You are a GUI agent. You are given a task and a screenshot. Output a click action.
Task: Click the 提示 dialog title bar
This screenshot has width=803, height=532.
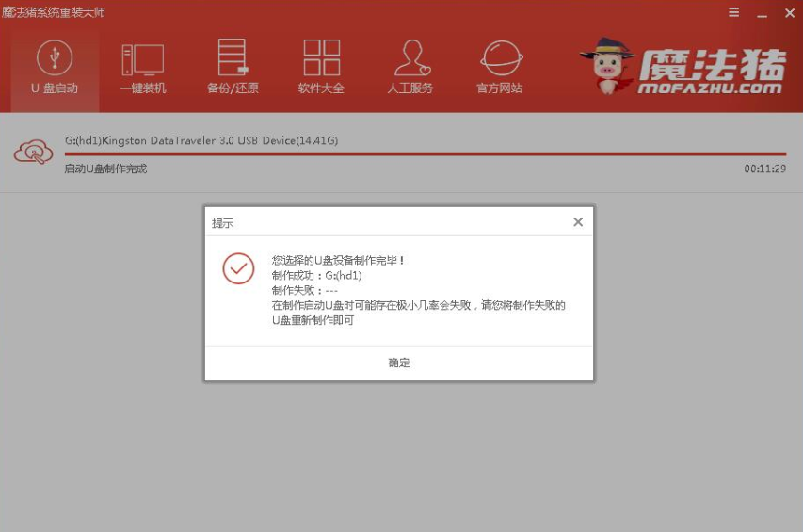377,223
